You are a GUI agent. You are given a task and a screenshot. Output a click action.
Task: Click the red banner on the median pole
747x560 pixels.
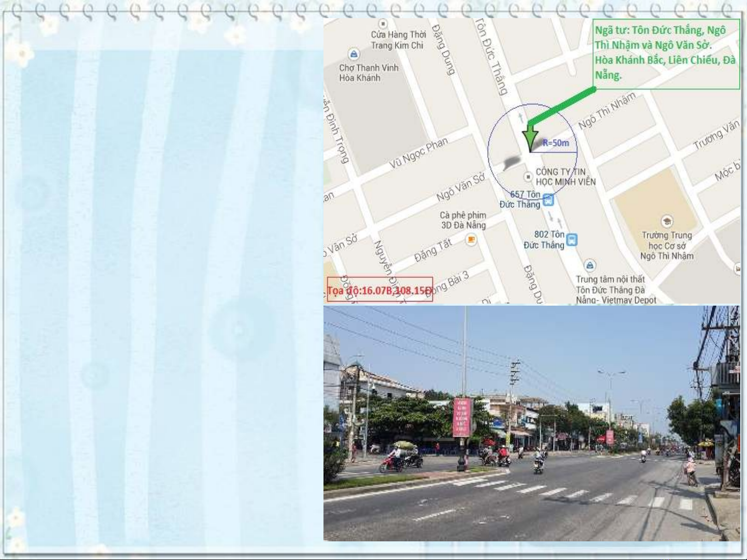point(461,416)
